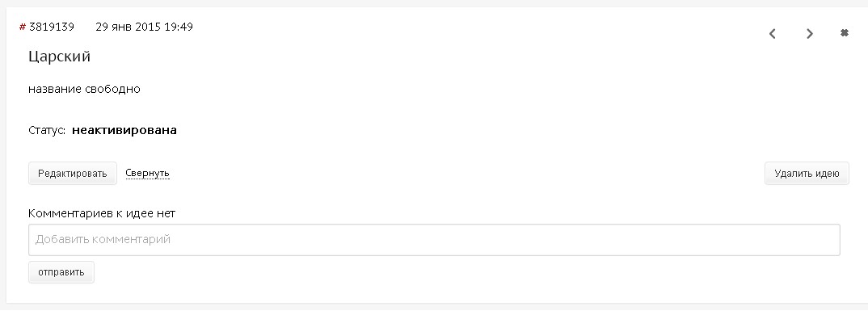Click the red hash symbol before the ID
The image size is (868, 311).
[23, 27]
